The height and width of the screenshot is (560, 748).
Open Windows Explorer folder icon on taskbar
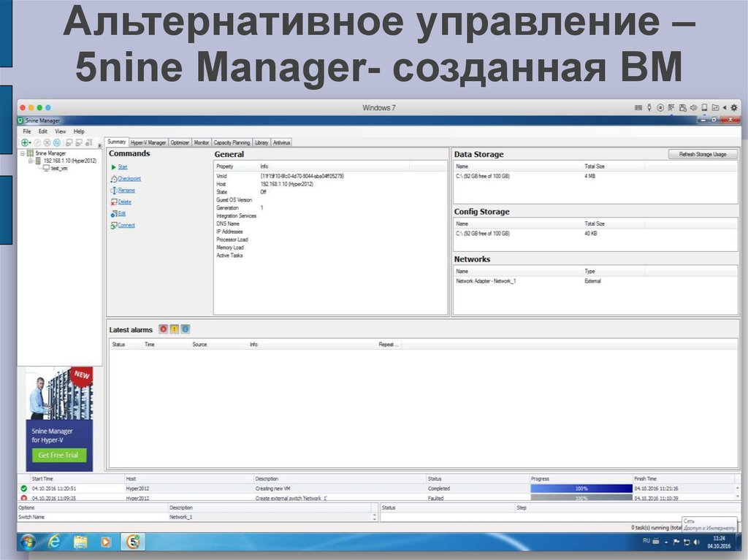tap(80, 542)
